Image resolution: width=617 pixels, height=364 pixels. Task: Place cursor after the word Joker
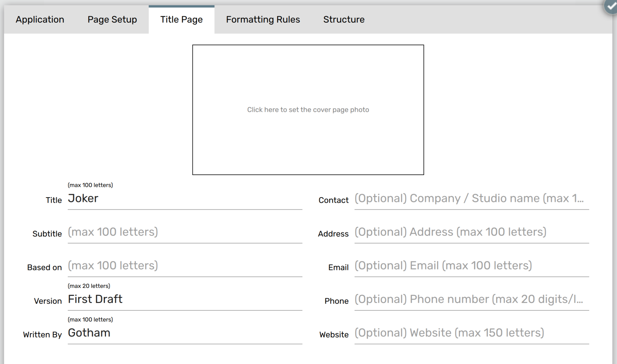click(99, 199)
